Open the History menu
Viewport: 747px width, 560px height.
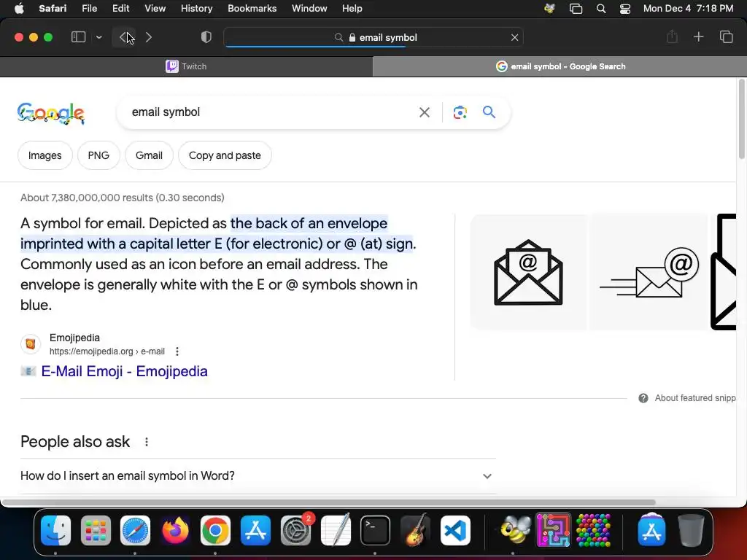pos(196,9)
